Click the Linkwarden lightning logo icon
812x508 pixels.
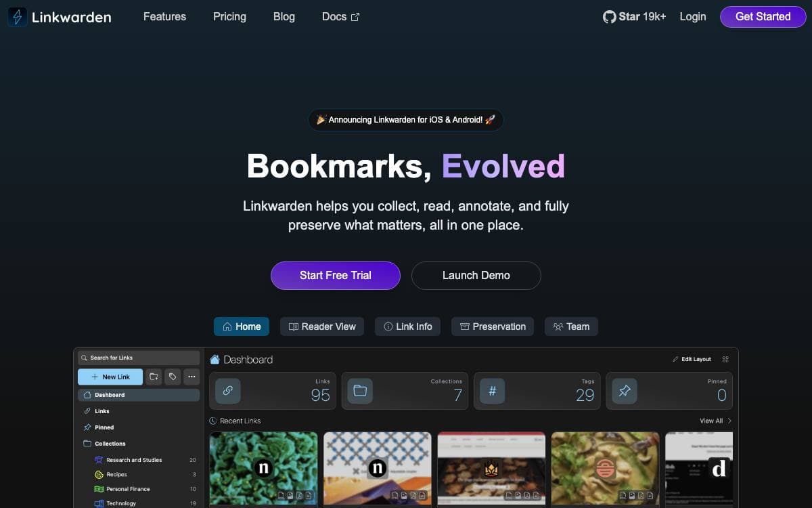coord(18,17)
